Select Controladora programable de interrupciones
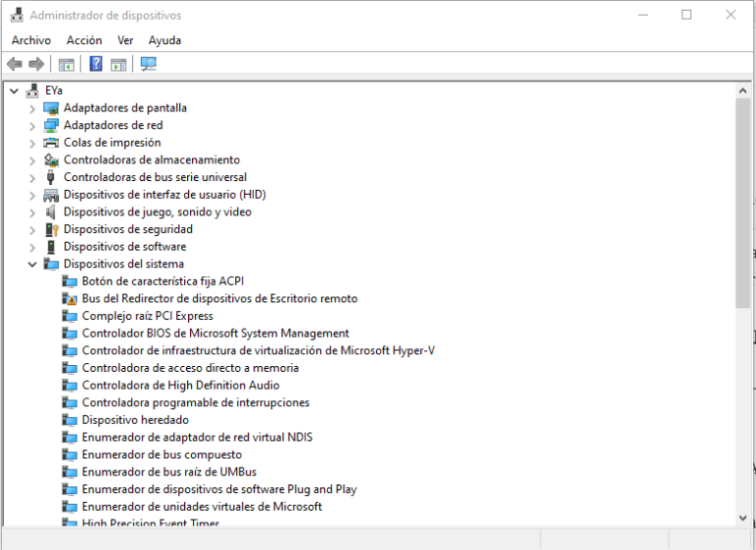Viewport: 756px width, 550px height. [196, 403]
